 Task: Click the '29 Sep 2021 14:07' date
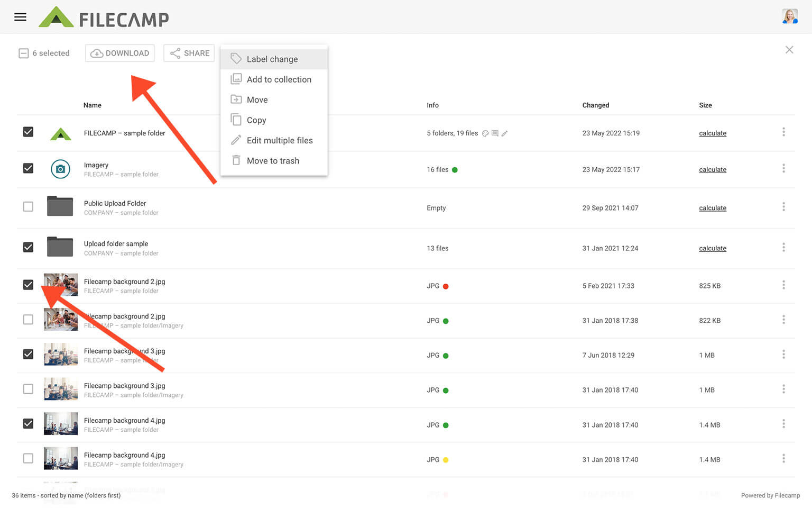[610, 208]
